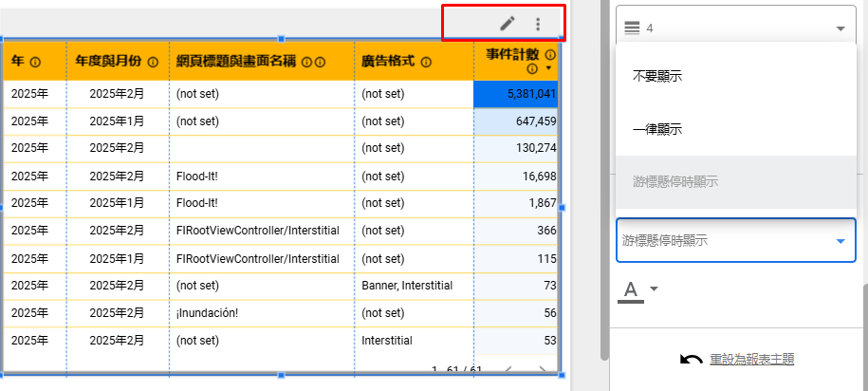
Task: Click sort arrow under 事件計數 header
Action: pos(549,69)
